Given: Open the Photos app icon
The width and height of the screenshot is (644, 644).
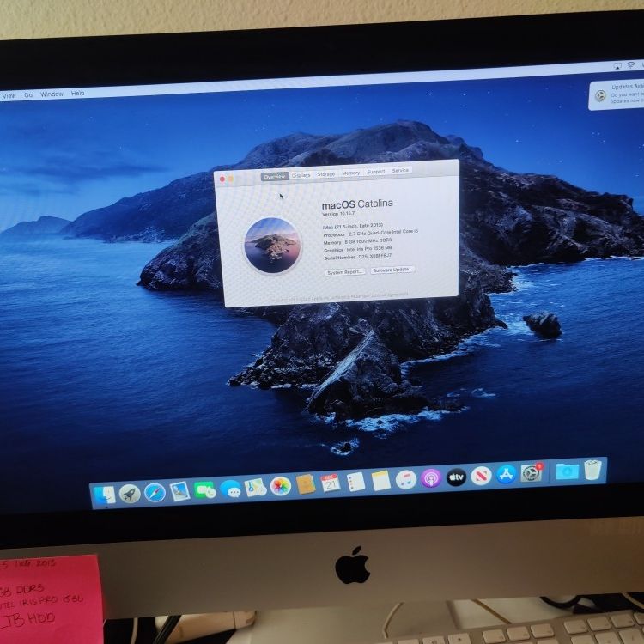Looking at the screenshot, I should tap(281, 486).
